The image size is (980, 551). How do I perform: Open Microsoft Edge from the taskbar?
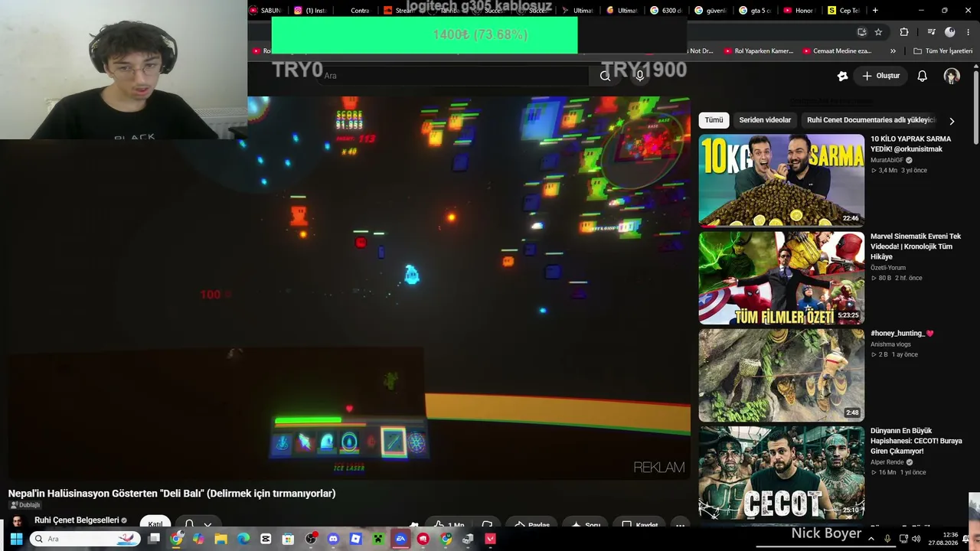[243, 539]
